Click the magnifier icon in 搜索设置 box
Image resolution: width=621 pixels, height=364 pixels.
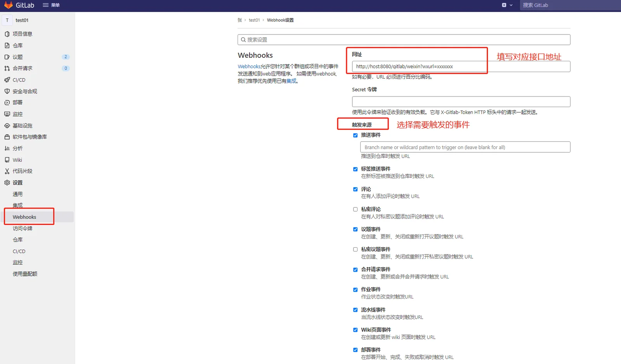point(243,40)
